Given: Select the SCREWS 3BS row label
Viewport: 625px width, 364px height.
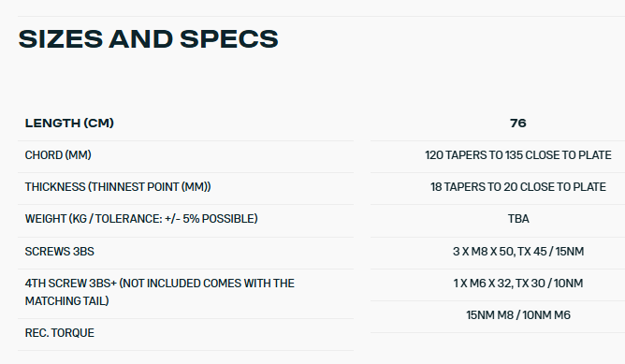Looking at the screenshot, I should [x=60, y=251].
